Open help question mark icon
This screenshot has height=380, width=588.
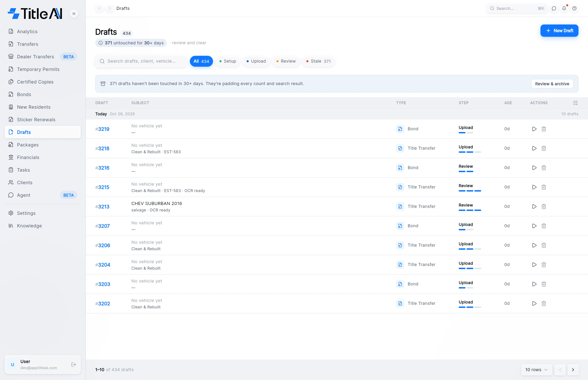point(574,8)
